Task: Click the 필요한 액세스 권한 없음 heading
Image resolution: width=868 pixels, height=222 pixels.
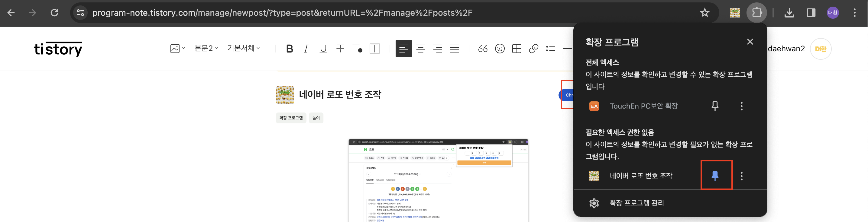Action: coord(620,132)
